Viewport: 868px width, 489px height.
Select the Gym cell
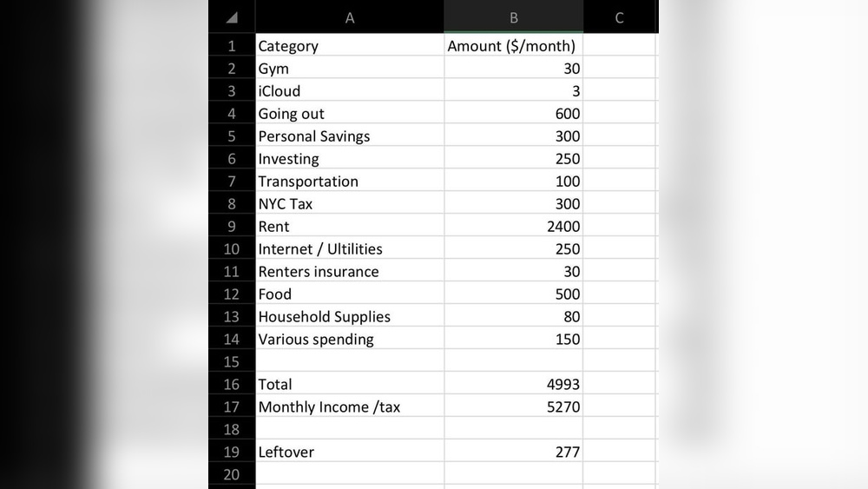(349, 69)
